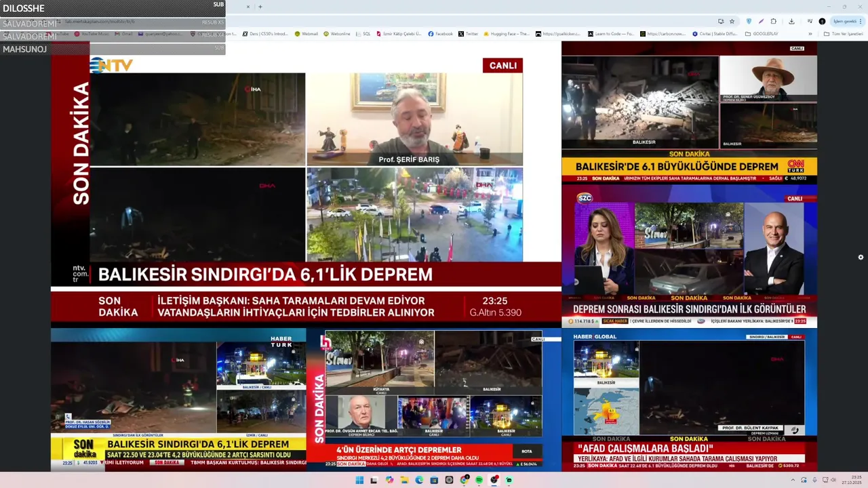Open the Hugging Face bookmark
Screen dimensions: 868x488
pyautogui.click(x=507, y=34)
